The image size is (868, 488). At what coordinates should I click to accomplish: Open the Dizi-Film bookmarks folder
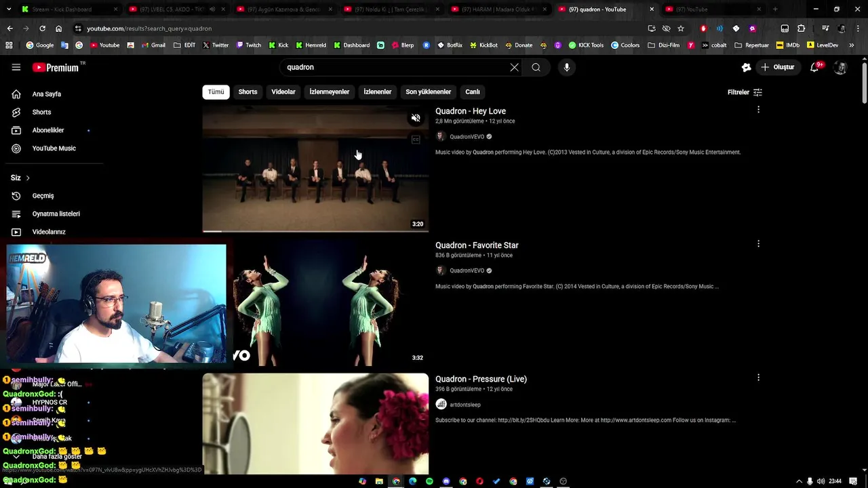click(663, 45)
